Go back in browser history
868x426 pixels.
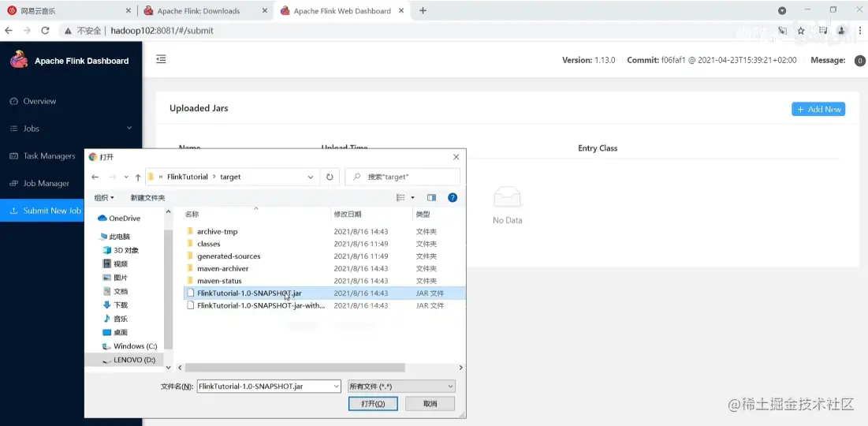(9, 31)
